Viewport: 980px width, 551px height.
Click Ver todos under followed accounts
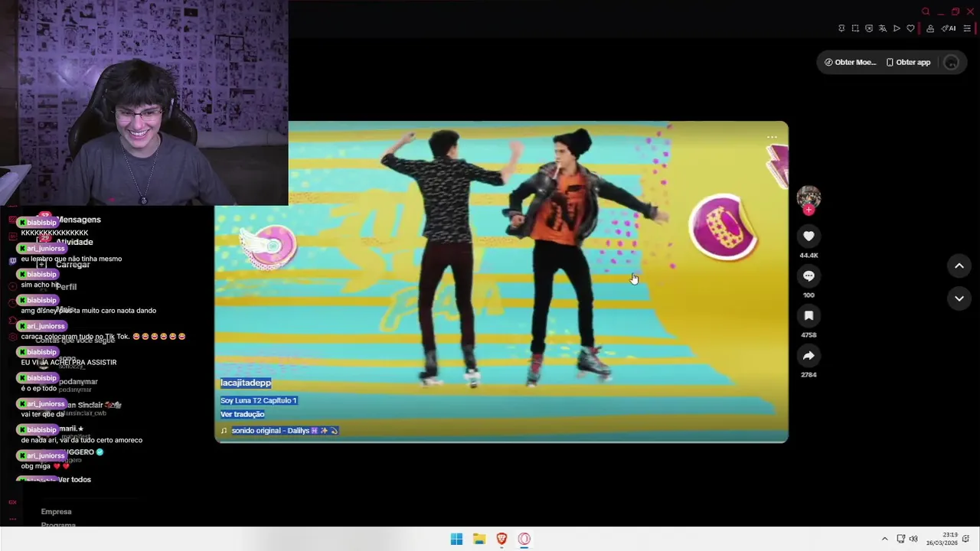pos(75,480)
